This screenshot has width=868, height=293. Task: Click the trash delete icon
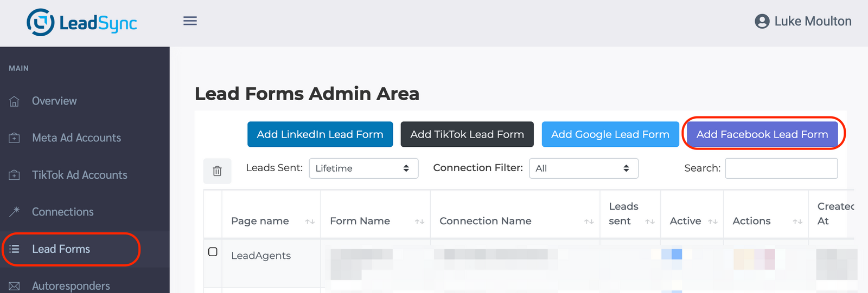(x=217, y=171)
